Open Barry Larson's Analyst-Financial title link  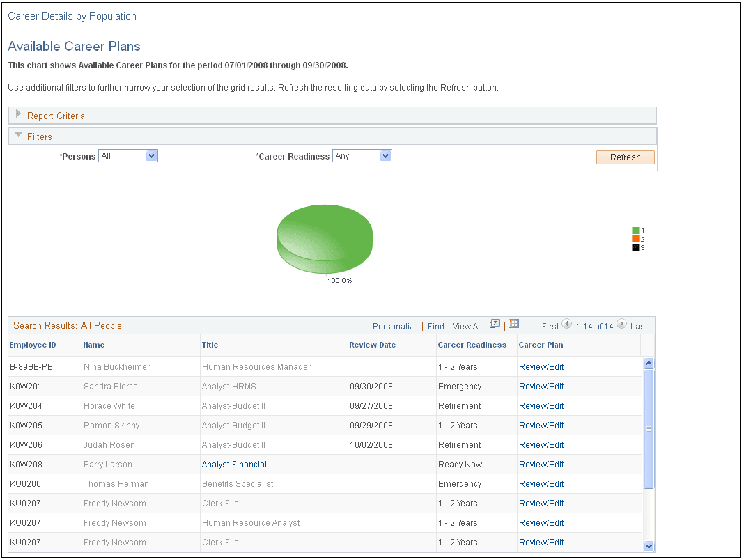234,464
